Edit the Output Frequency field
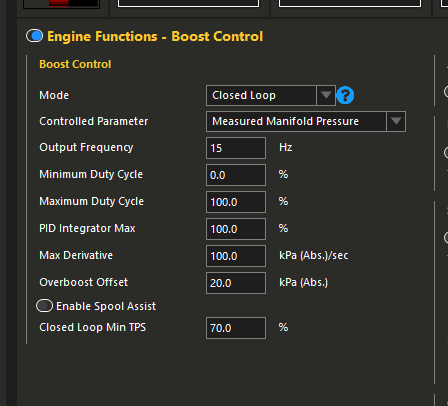 click(236, 148)
